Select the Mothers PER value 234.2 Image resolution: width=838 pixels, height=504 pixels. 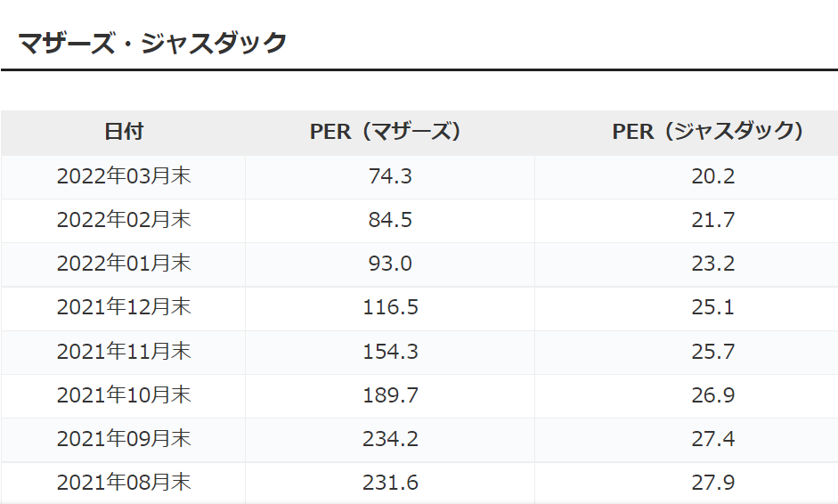pos(390,439)
